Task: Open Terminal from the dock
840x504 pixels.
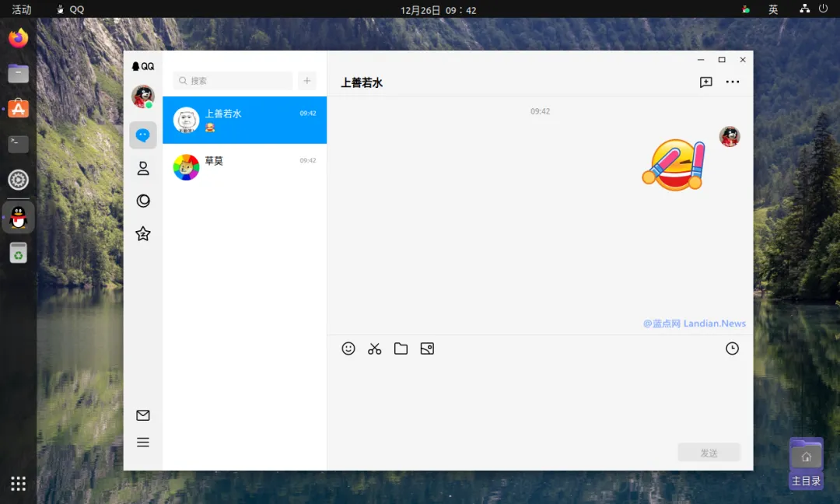Action: (18, 144)
